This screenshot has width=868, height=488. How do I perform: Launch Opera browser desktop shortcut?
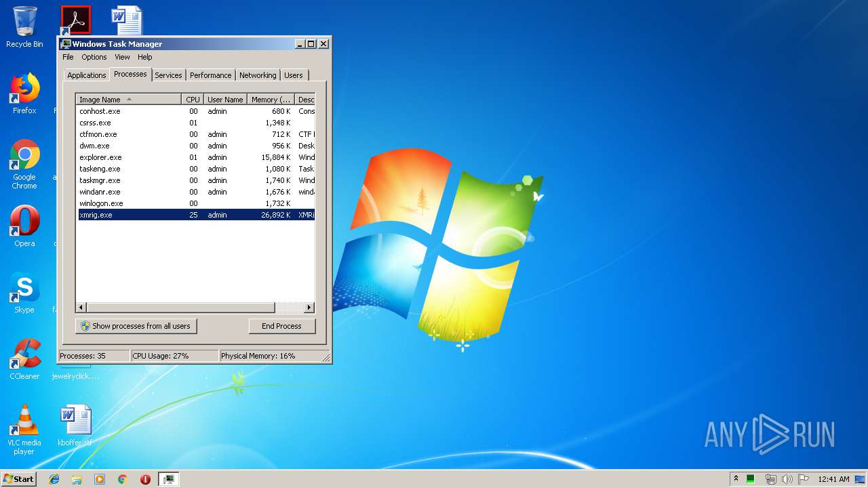[24, 226]
